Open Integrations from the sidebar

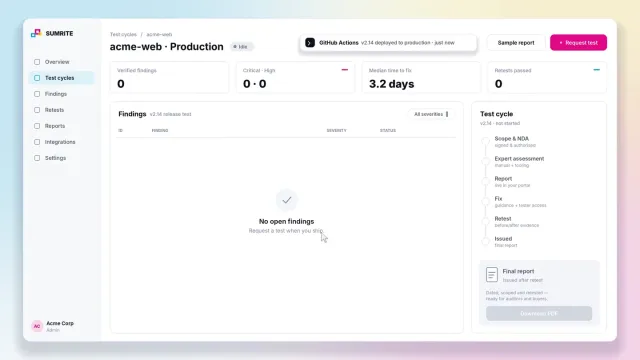62,142
